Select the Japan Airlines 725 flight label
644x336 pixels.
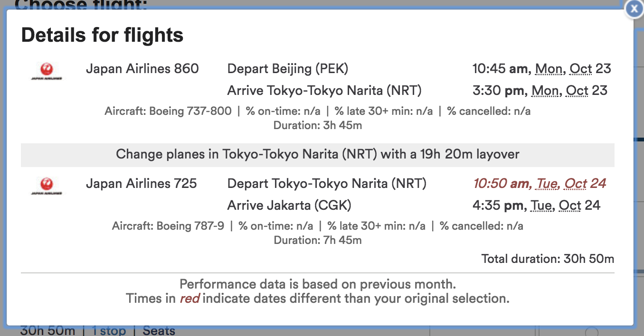click(142, 184)
